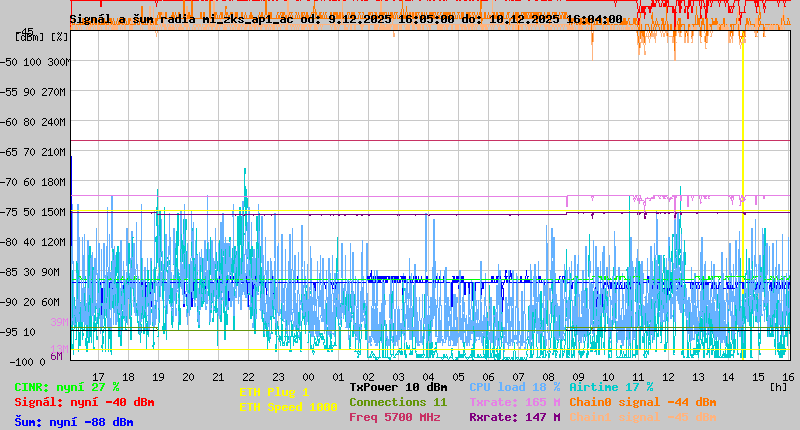Click the CPU load legend entry
This screenshot has width=800, height=430.
coord(515,387)
